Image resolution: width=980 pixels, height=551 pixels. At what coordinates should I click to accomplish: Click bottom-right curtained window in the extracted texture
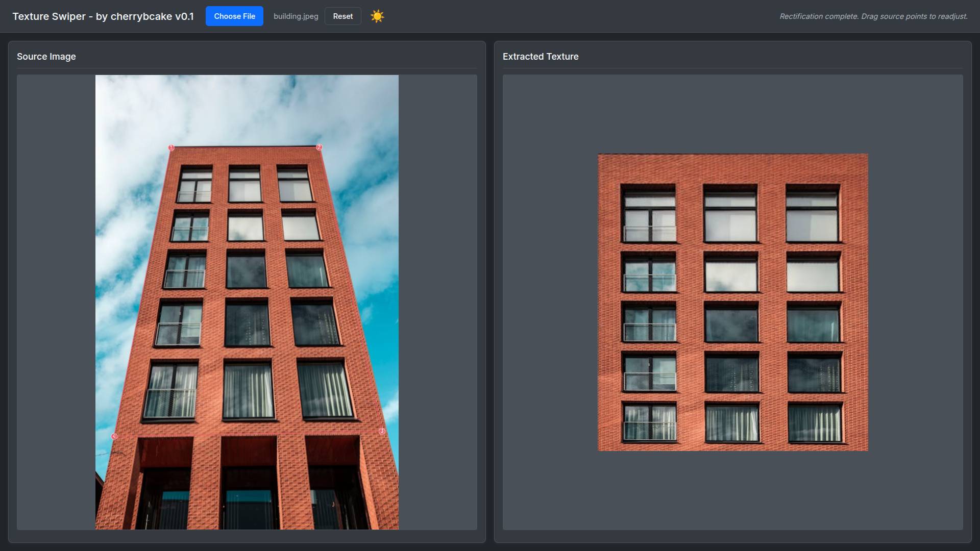tap(814, 422)
